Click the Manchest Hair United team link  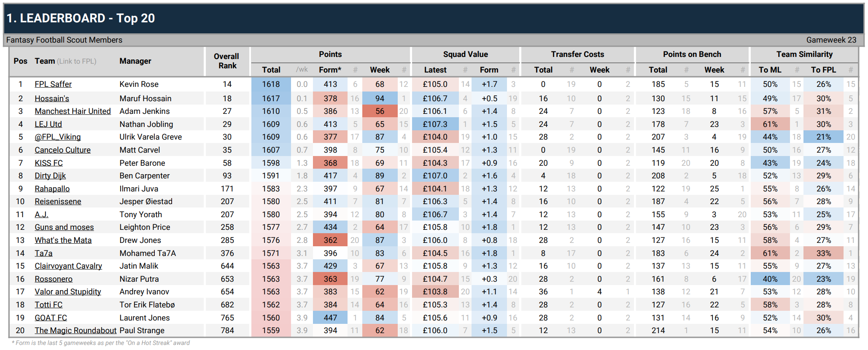[x=73, y=111]
